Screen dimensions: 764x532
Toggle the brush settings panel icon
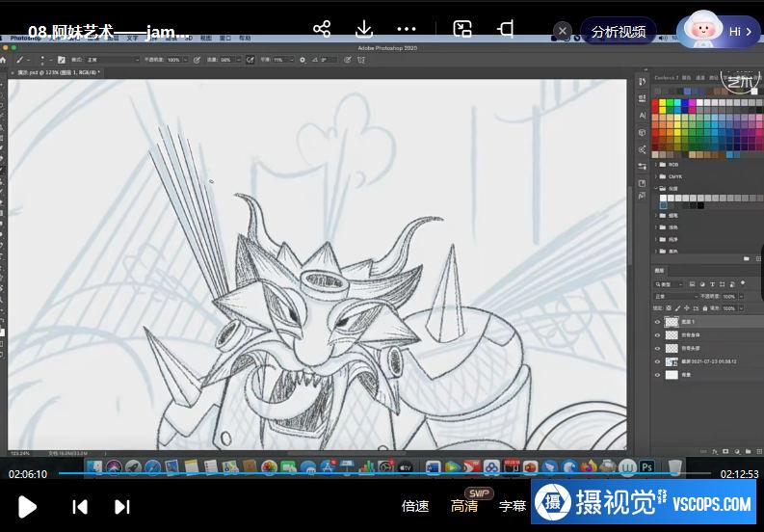pyautogui.click(x=62, y=60)
